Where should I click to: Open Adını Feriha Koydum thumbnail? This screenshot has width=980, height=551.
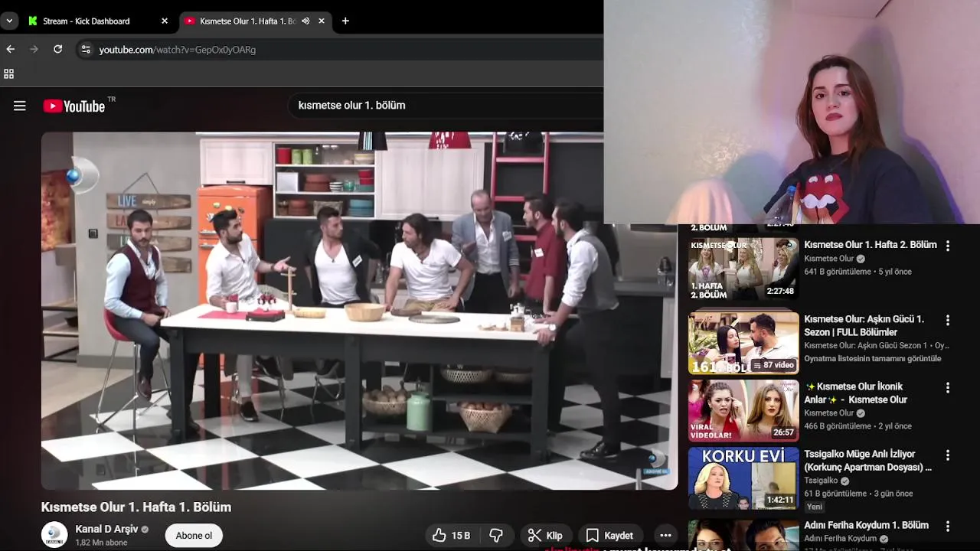tap(743, 536)
